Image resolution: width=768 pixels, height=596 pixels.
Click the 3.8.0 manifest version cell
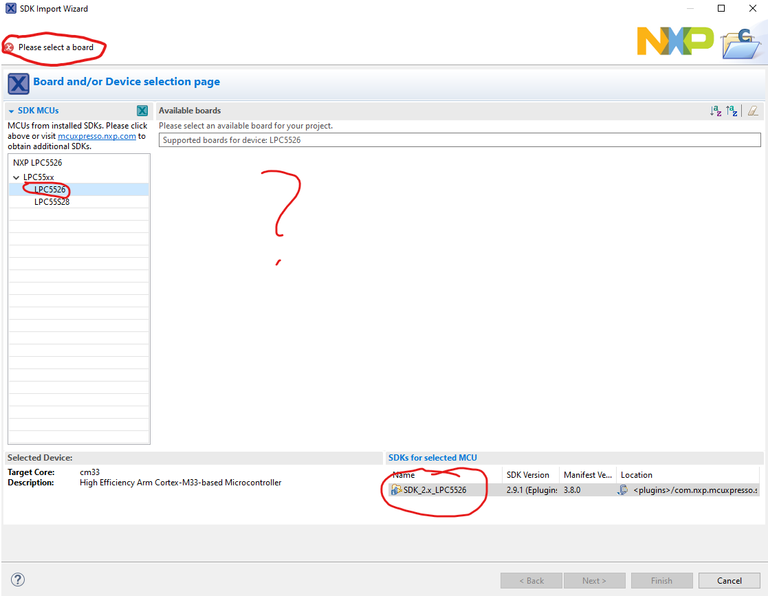(x=572, y=490)
